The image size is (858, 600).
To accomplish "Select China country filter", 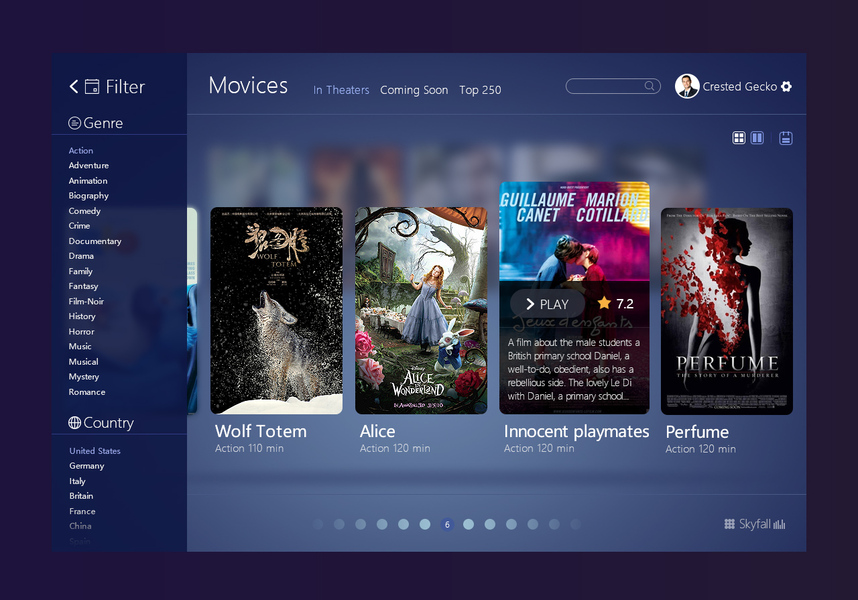I will 80,526.
